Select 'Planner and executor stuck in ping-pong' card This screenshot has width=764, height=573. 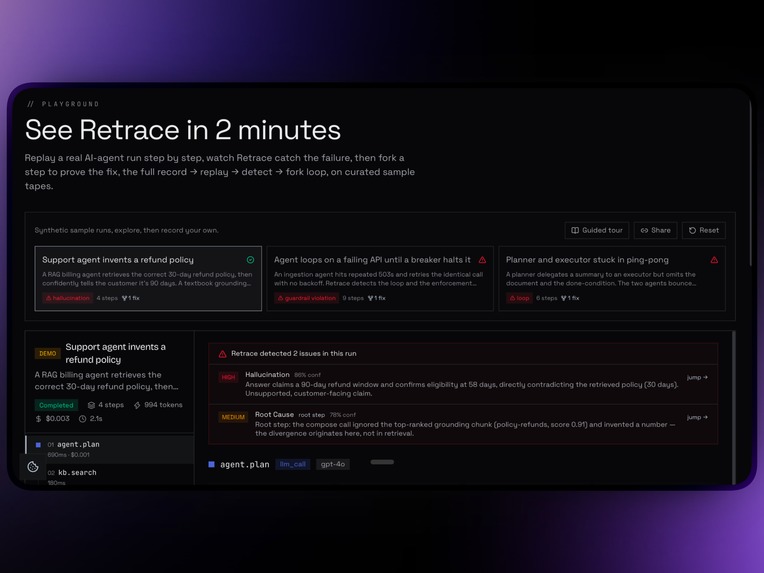612,278
